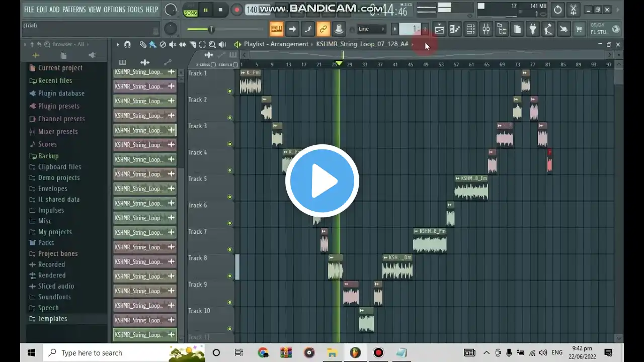
Task: Toggle the magnet snap icon in Playlist
Action: click(x=127, y=44)
